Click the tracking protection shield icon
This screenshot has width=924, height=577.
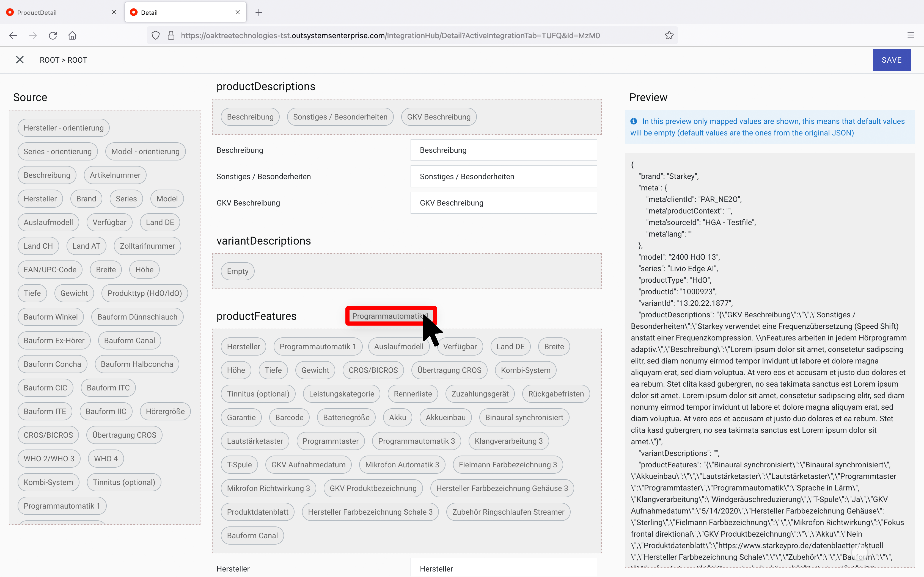coord(155,35)
